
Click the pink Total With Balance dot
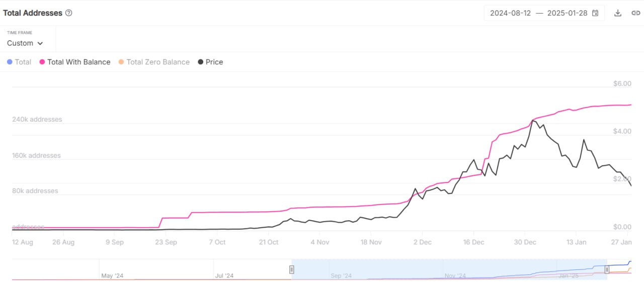point(42,62)
